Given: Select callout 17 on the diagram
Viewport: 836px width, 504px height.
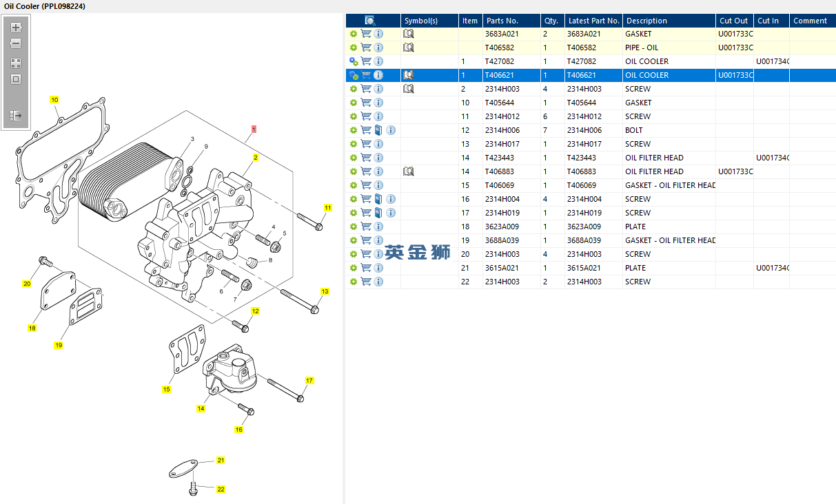Looking at the screenshot, I should pos(309,380).
